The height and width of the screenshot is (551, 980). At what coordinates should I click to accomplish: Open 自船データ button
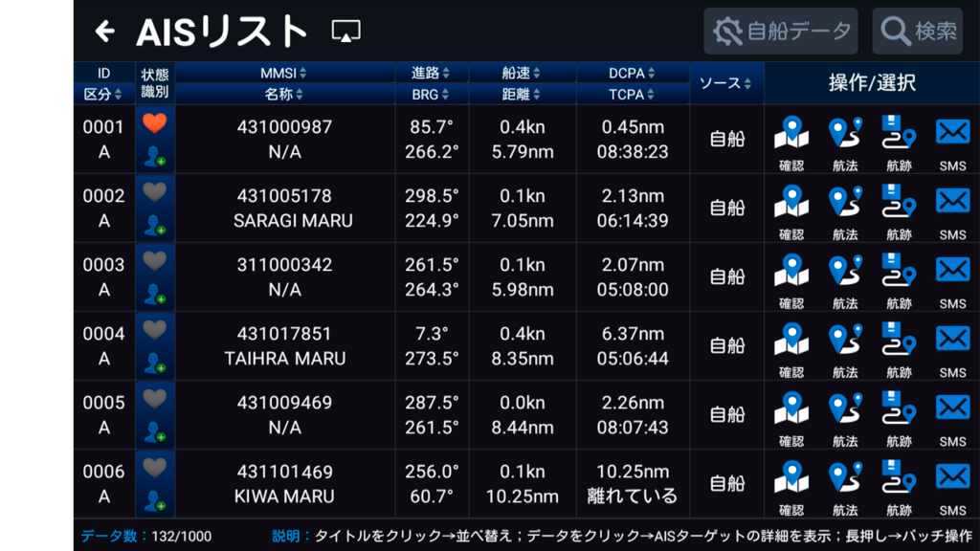[x=781, y=32]
